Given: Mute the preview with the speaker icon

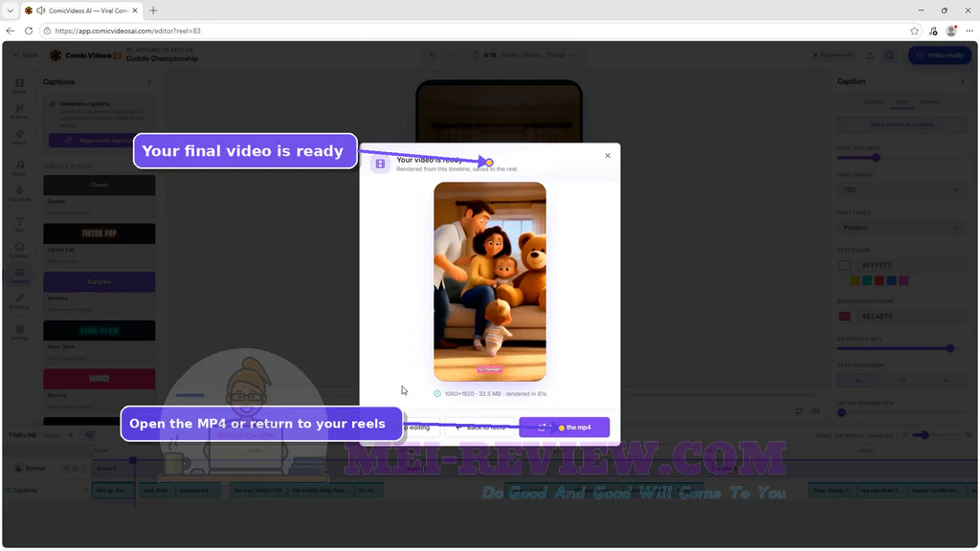Looking at the screenshot, I should point(815,411).
